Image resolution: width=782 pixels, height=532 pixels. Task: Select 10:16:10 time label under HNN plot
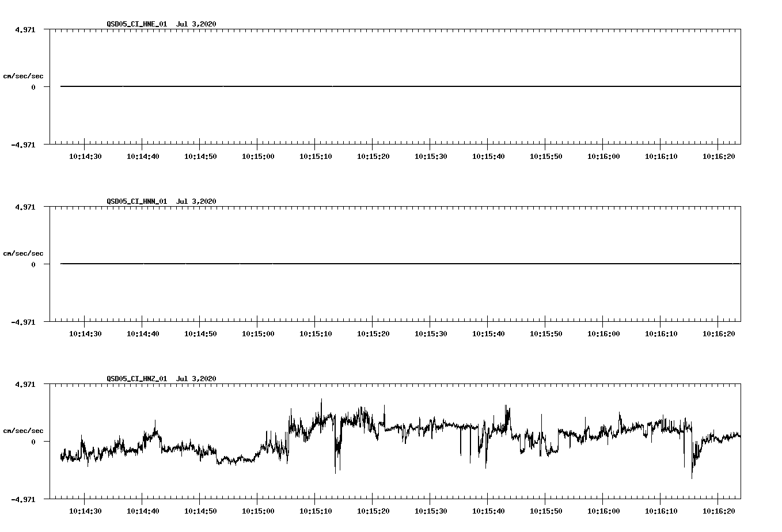[661, 334]
